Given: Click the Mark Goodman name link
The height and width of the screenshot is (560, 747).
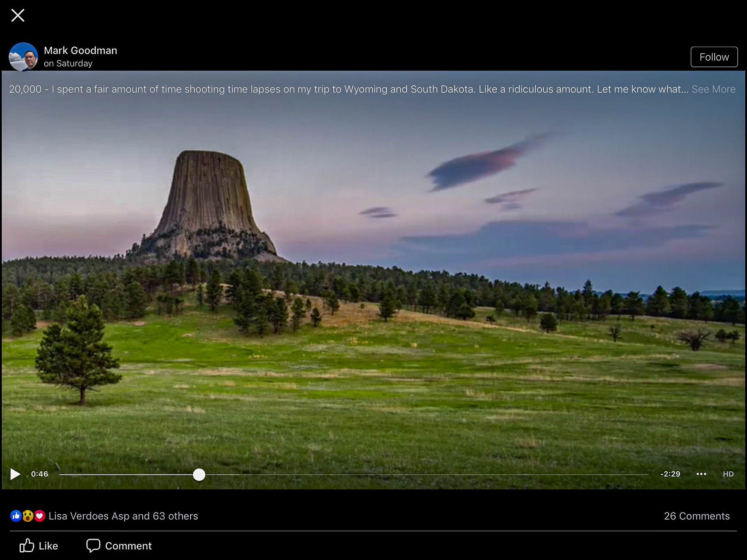Looking at the screenshot, I should pos(81,51).
